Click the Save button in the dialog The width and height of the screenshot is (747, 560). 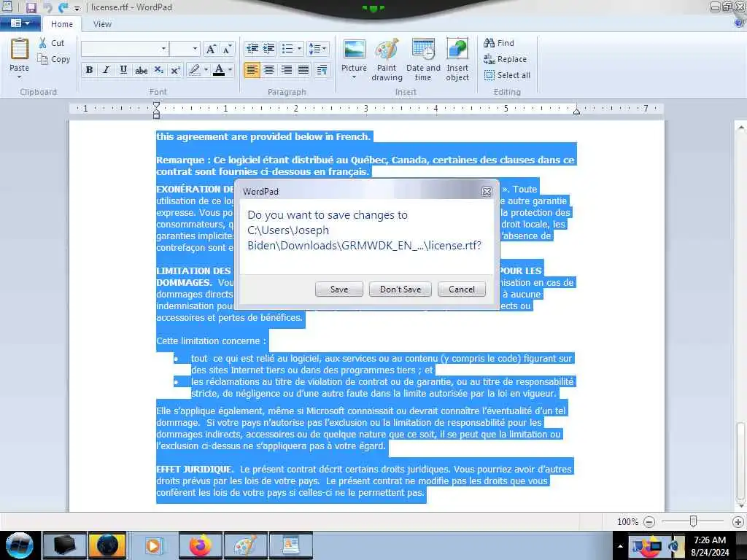click(338, 289)
